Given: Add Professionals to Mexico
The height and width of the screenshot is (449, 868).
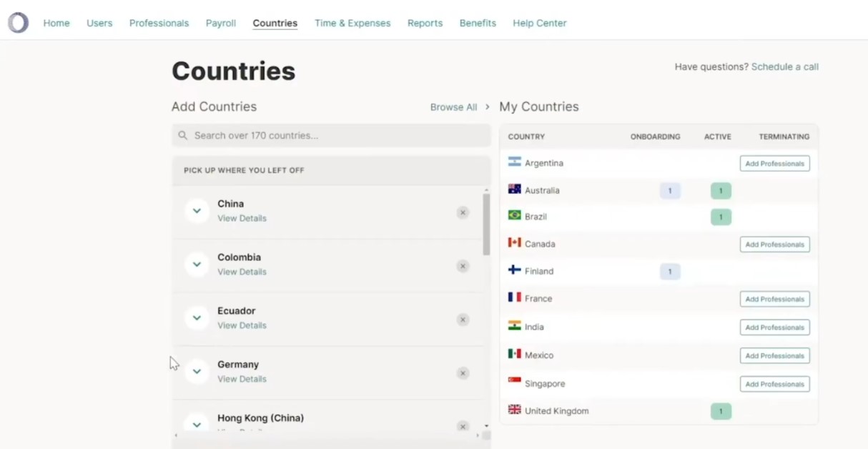Looking at the screenshot, I should 775,355.
